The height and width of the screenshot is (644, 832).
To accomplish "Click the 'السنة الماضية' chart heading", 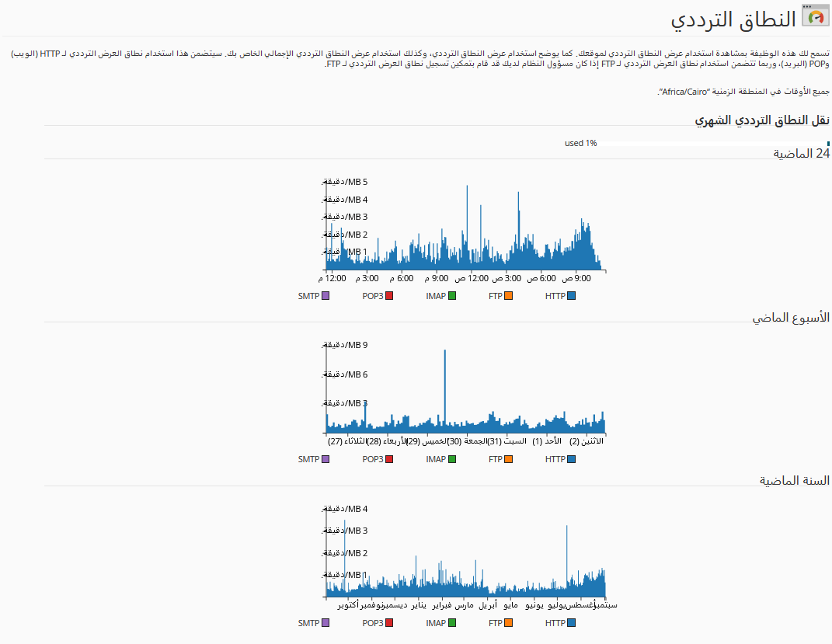I will click(795, 481).
